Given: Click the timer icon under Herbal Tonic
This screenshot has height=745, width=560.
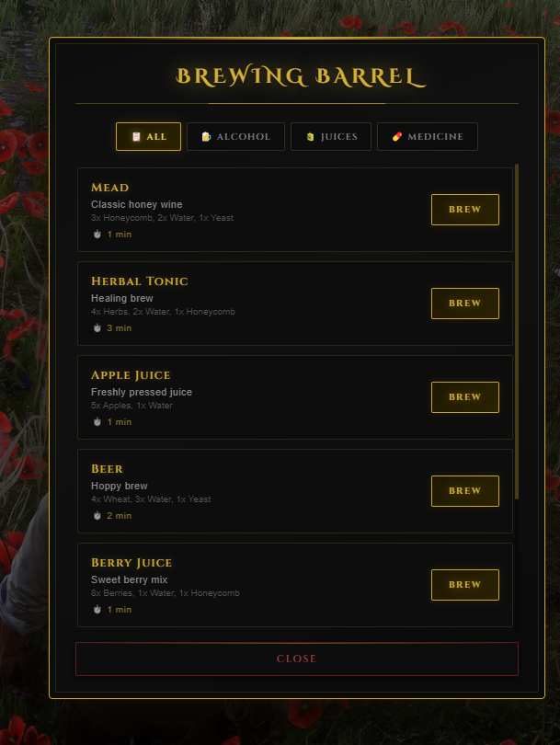Looking at the screenshot, I should 97,328.
